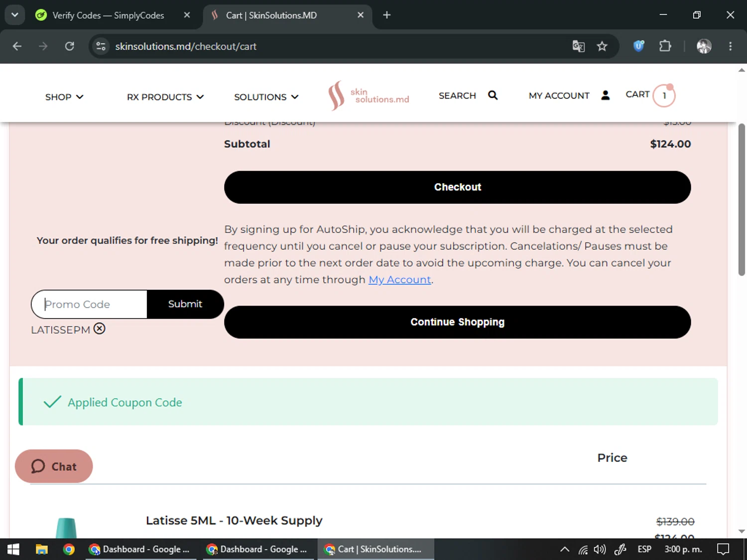747x560 pixels.
Task: Reload the cart page
Action: coord(70,46)
